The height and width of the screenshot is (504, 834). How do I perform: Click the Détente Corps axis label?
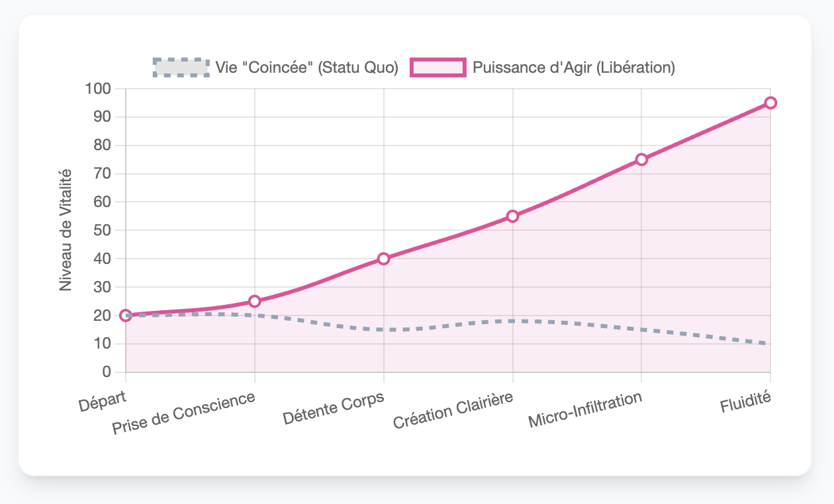tap(334, 408)
